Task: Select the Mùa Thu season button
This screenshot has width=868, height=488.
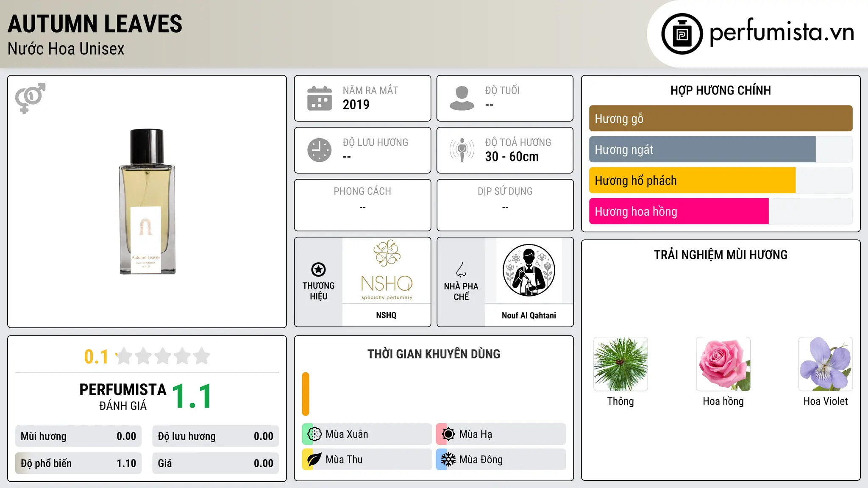Action: click(x=367, y=460)
